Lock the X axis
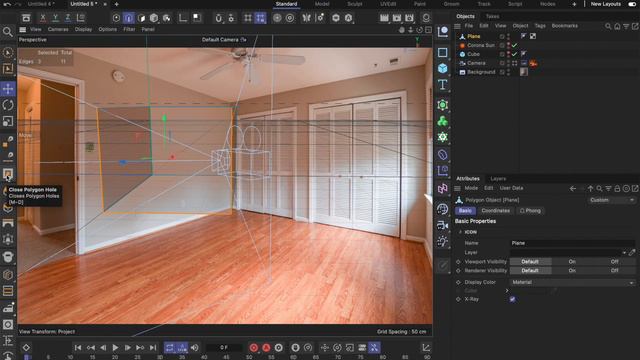Viewport: 640px width, 360px height. (x=43, y=18)
